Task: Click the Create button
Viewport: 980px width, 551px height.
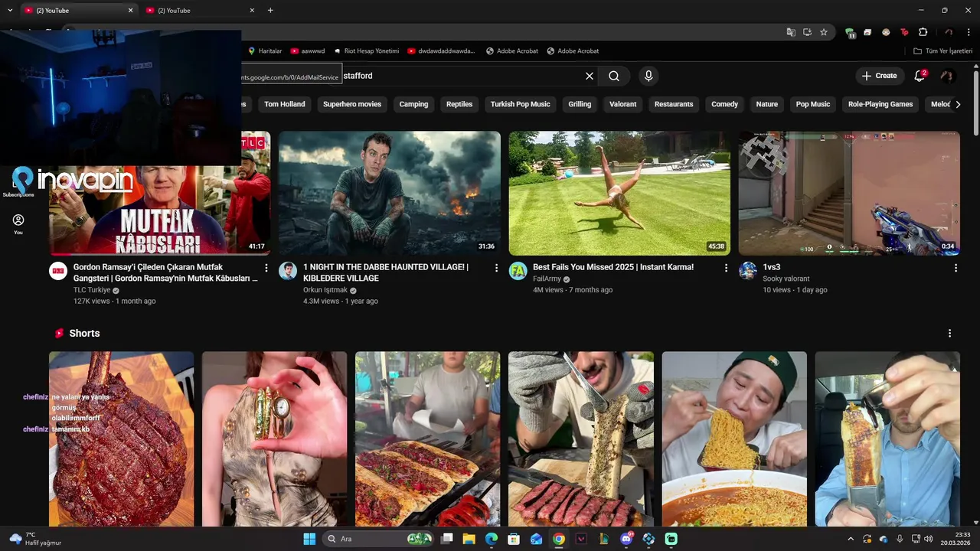Action: 879,76
